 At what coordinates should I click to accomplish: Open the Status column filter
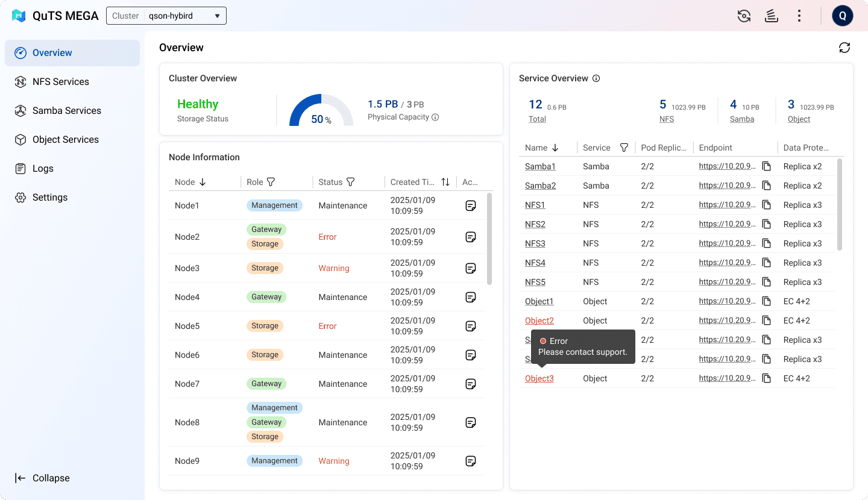pyautogui.click(x=350, y=182)
